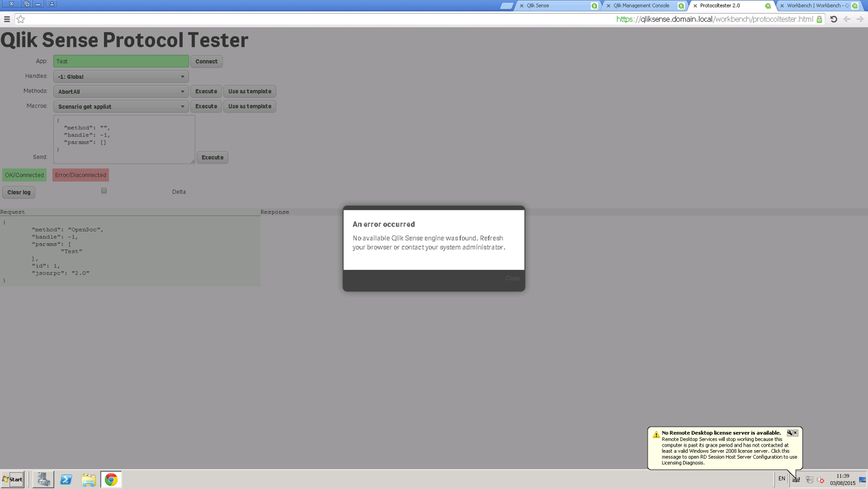This screenshot has height=489, width=868.
Task: Execute the Send request
Action: (212, 158)
